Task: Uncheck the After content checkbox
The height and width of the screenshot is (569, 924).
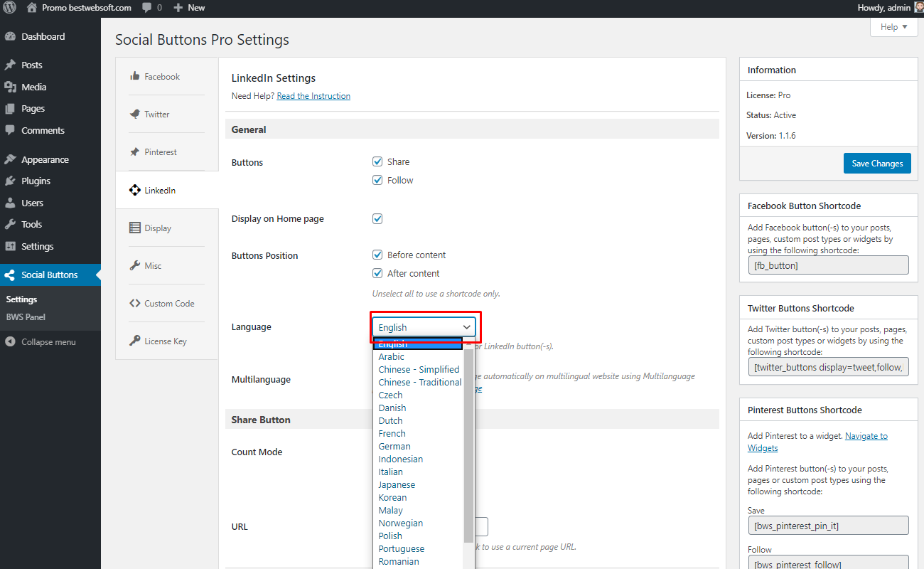Action: 377,273
